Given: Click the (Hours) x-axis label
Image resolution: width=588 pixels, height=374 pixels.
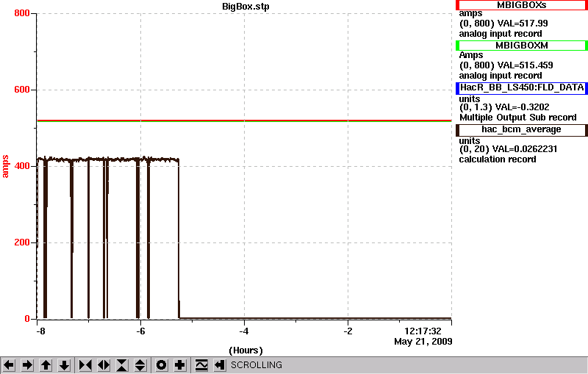Looking at the screenshot, I should tap(245, 350).
